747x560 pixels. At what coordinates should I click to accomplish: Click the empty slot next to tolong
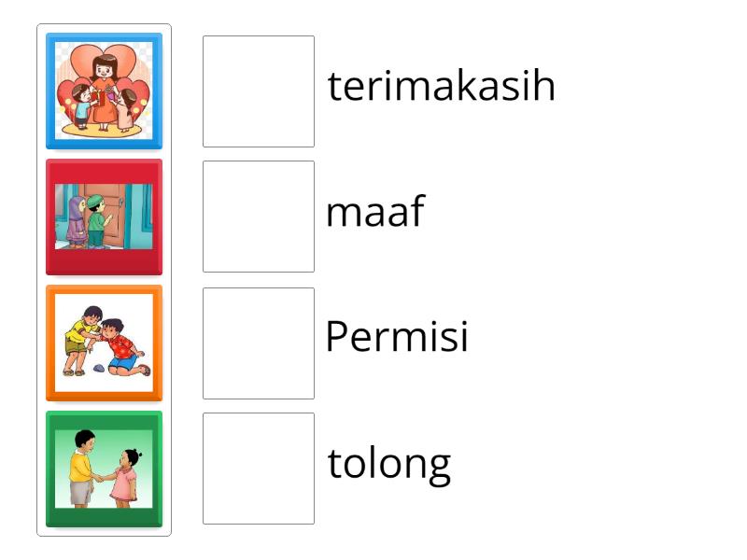click(x=259, y=468)
